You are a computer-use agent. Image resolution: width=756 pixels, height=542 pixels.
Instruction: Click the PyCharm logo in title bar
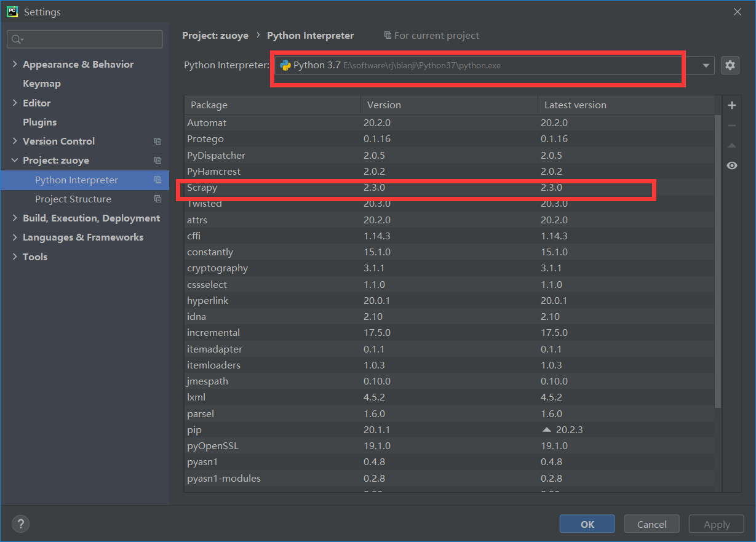click(x=12, y=12)
